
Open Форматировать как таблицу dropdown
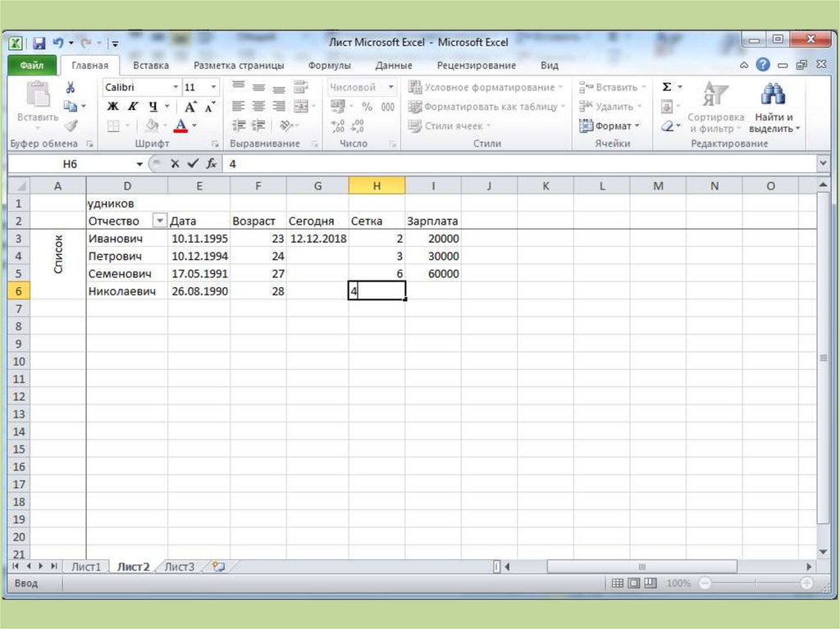(x=486, y=107)
